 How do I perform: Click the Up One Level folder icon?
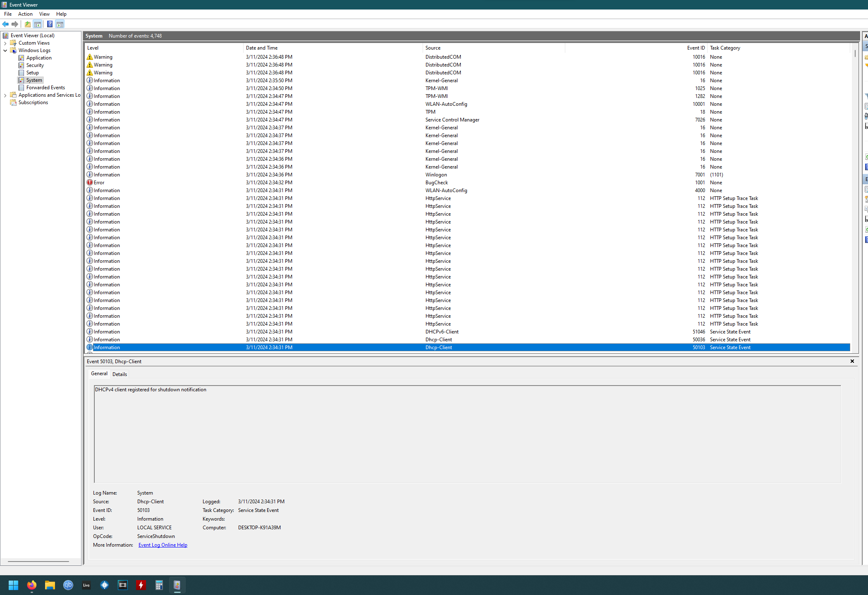[x=28, y=24]
